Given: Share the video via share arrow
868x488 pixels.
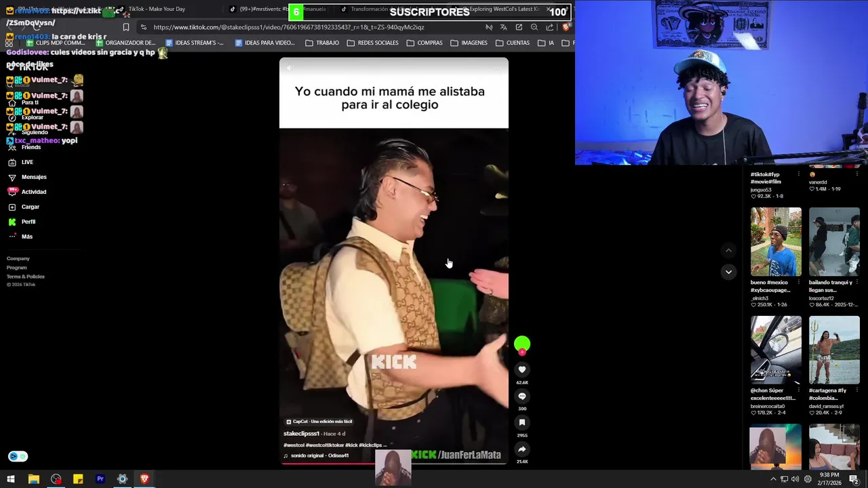Looking at the screenshot, I should click(521, 449).
